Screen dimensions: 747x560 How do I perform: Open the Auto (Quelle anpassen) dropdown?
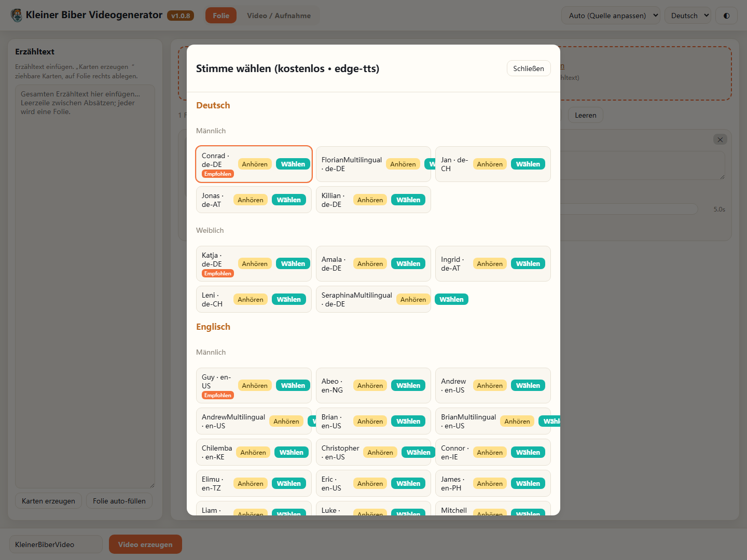(611, 16)
